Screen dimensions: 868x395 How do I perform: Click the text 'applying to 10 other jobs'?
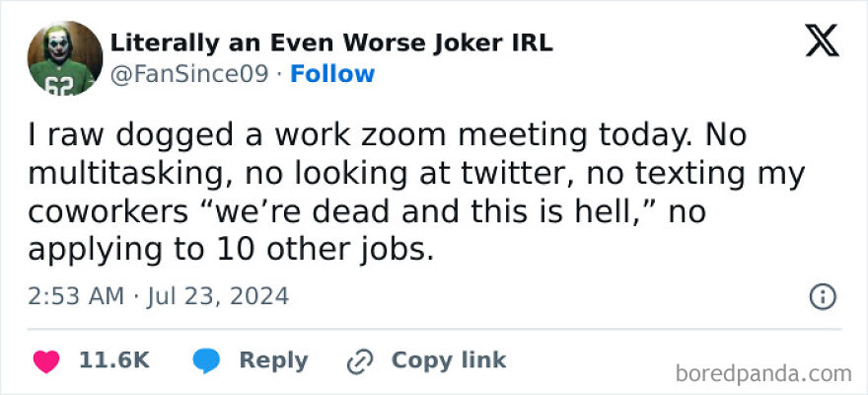228,249
